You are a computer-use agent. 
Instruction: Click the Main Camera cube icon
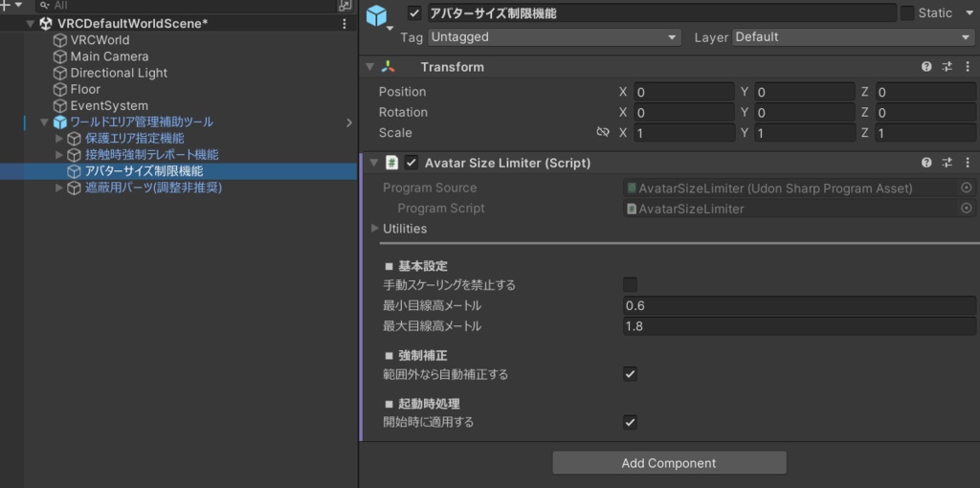(60, 56)
